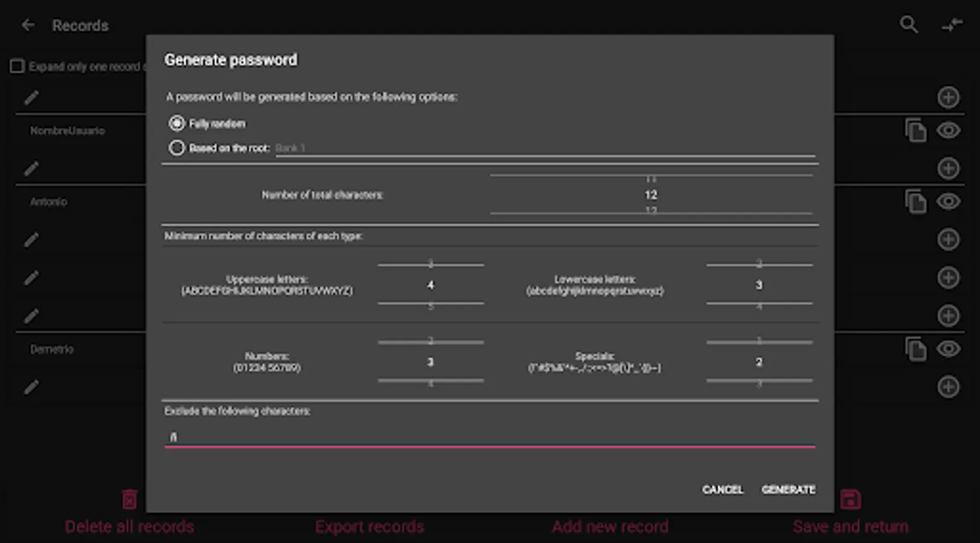The image size is (980, 543).
Task: Cancel the Generate password dialog
Action: (x=722, y=489)
